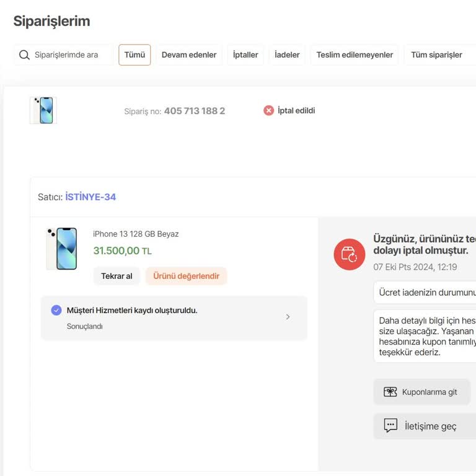Click the red İptal edildi cancel icon
Image resolution: width=476 pixels, height=476 pixels.
tap(268, 110)
